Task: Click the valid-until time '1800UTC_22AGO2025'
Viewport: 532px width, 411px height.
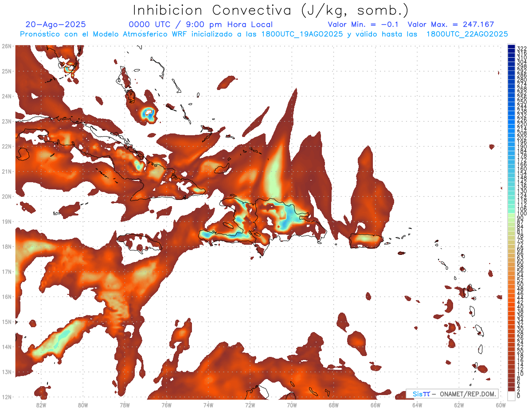Action: [x=467, y=34]
